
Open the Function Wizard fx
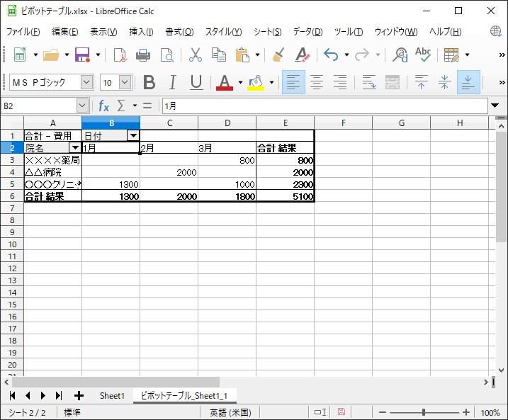[x=103, y=106]
